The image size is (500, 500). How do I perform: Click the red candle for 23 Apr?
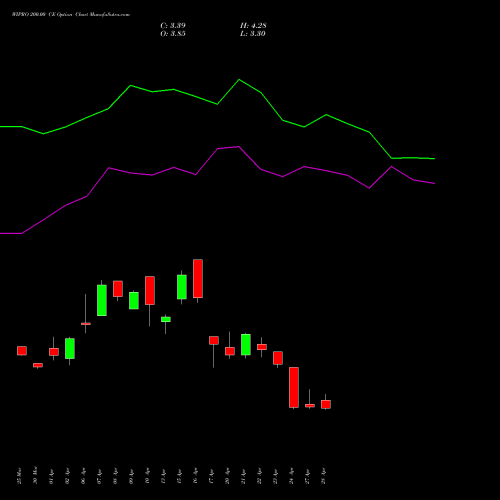(278, 358)
